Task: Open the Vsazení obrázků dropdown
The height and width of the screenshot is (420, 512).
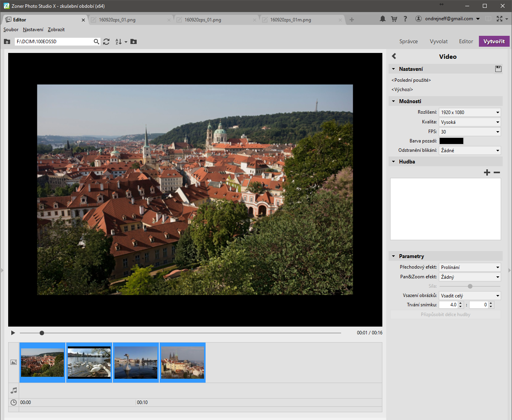Action: point(470,296)
